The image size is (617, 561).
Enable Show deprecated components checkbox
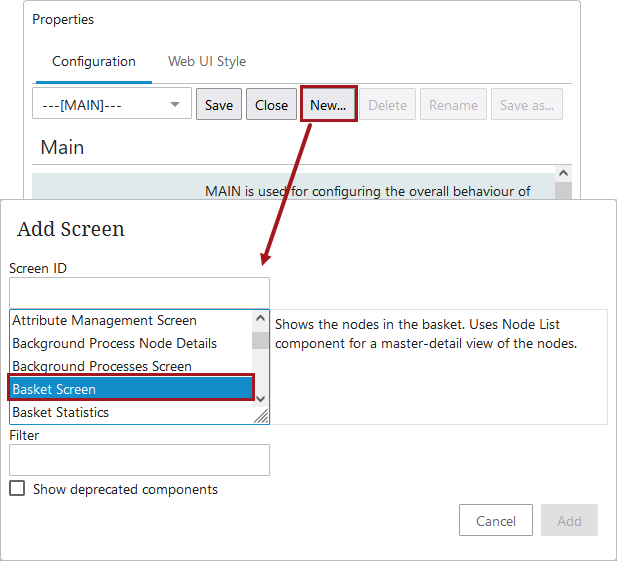[x=17, y=489]
